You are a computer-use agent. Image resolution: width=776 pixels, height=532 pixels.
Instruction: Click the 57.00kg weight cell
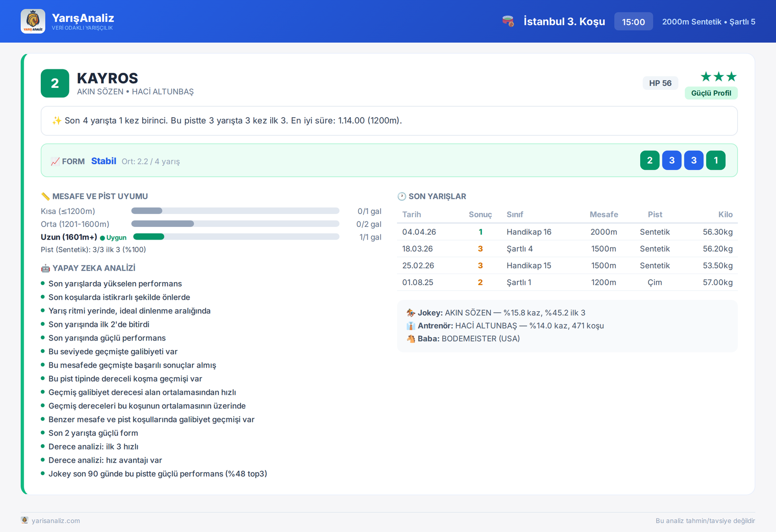point(718,282)
